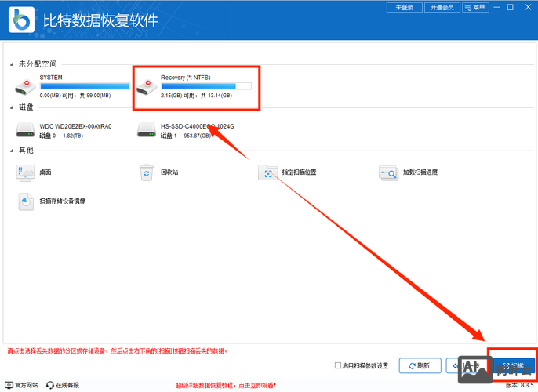Click the 指定扫描位置 folder icon

(x=268, y=172)
